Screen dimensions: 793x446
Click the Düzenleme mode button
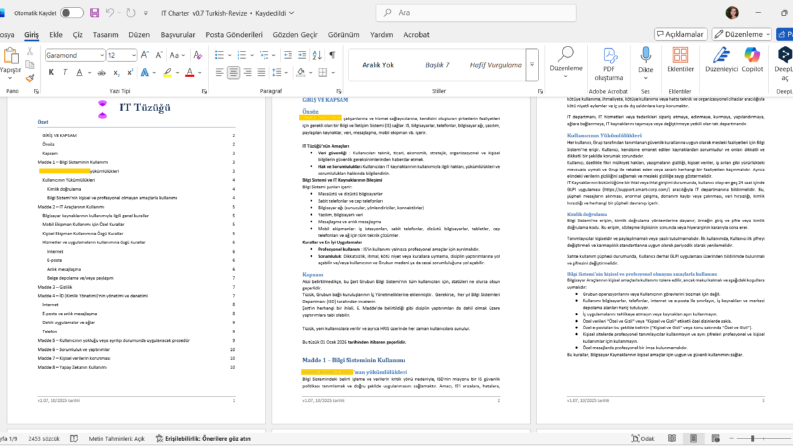[x=741, y=34]
